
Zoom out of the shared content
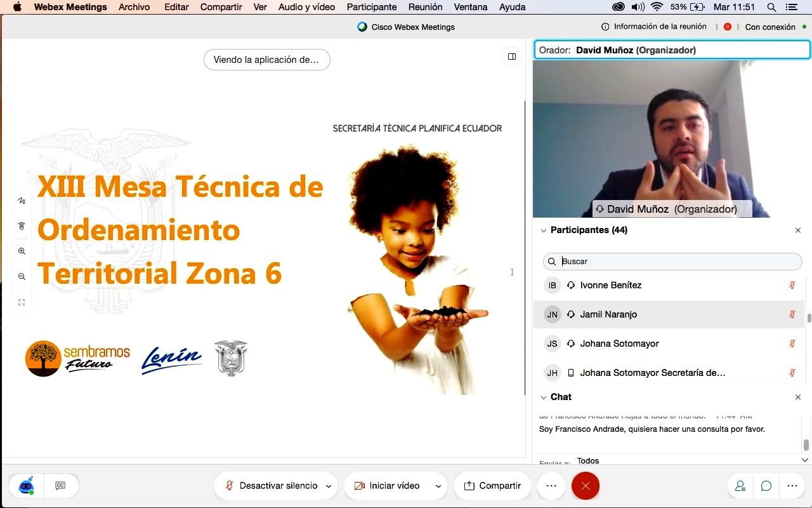point(22,277)
